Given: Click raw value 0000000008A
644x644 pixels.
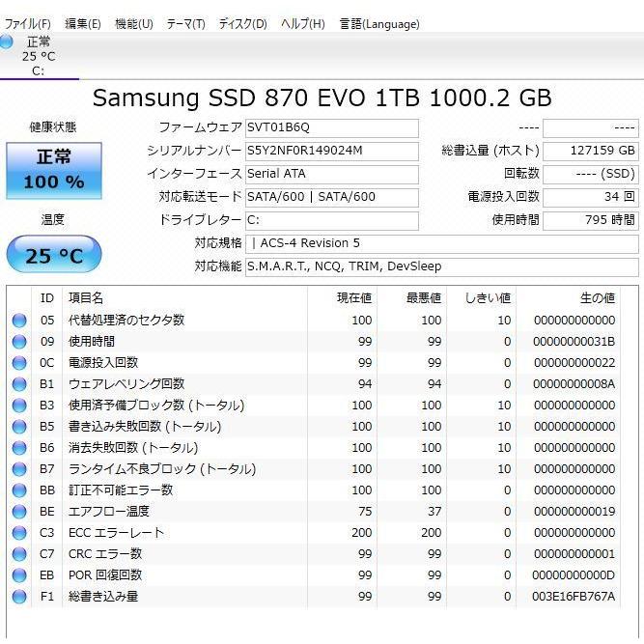Looking at the screenshot, I should [574, 384].
